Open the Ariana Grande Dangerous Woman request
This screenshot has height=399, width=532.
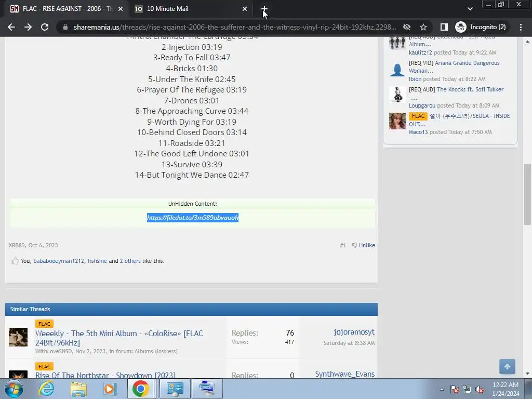[454, 67]
